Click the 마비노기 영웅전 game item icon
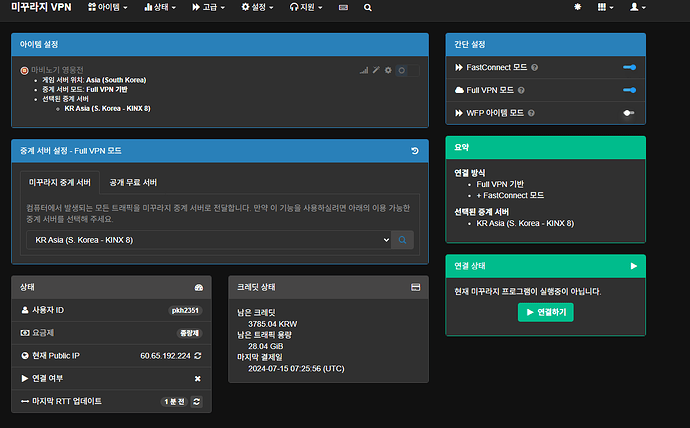This screenshot has height=428, width=690. pyautogui.click(x=24, y=70)
